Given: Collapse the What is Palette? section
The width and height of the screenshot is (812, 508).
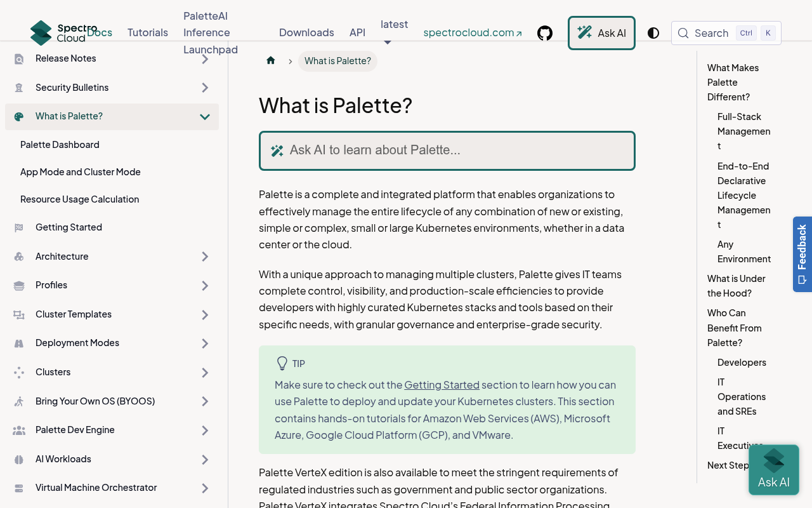Looking at the screenshot, I should pos(205,117).
